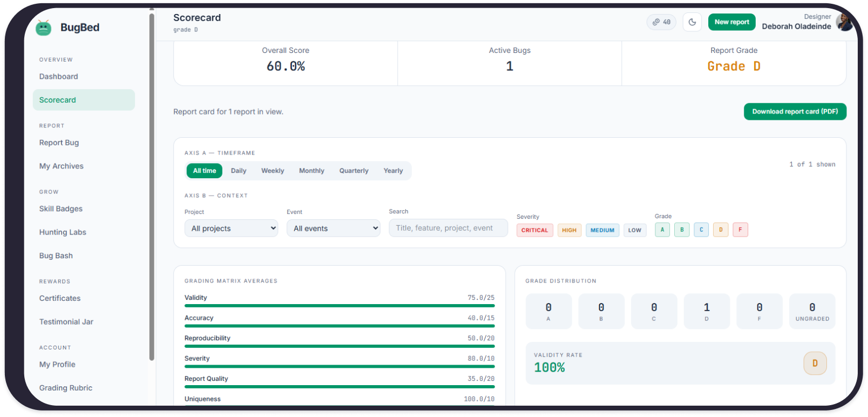Select Scorecard in the sidebar
868x417 pixels.
84,100
